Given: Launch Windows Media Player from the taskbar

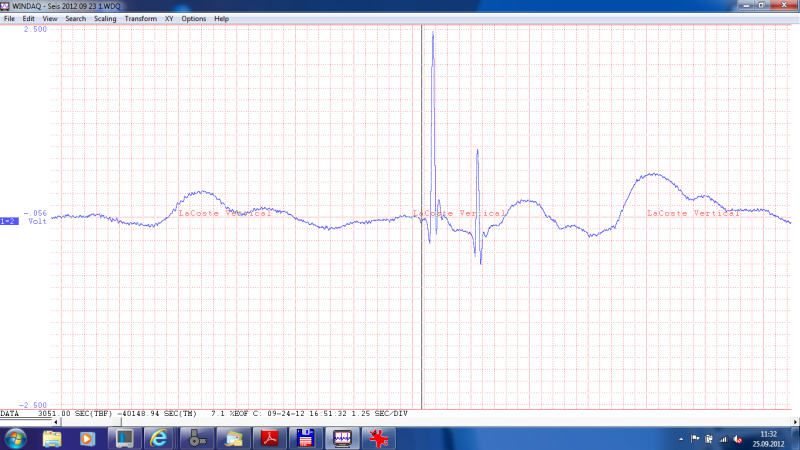Looking at the screenshot, I should click(x=87, y=439).
